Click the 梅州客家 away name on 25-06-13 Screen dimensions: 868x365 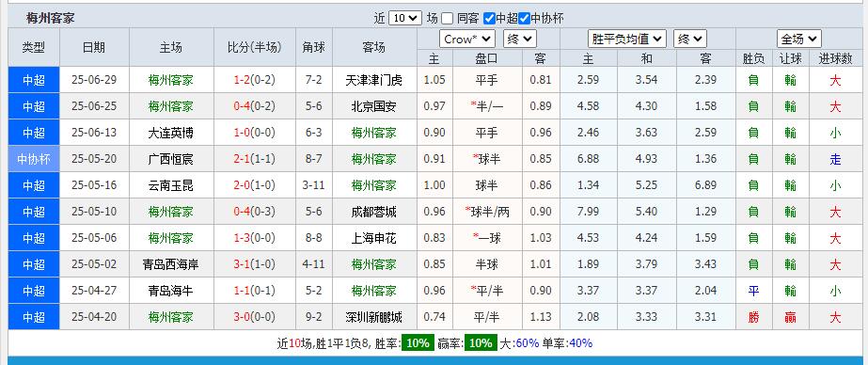373,133
